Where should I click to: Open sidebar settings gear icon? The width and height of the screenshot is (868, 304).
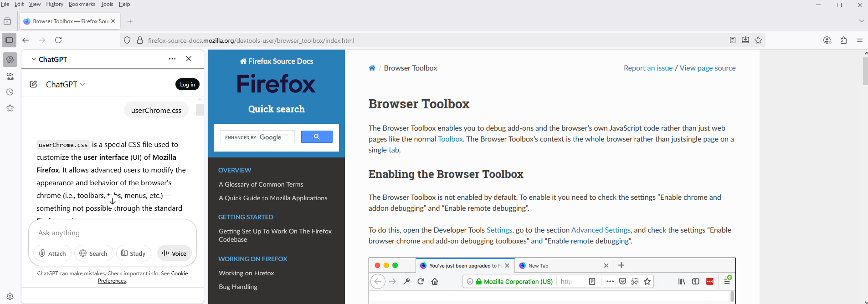pyautogui.click(x=10, y=296)
